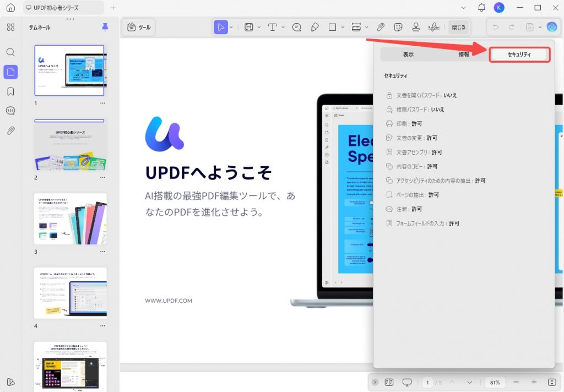Click the 閉じる button in toolbar
564x392 pixels.
459,27
